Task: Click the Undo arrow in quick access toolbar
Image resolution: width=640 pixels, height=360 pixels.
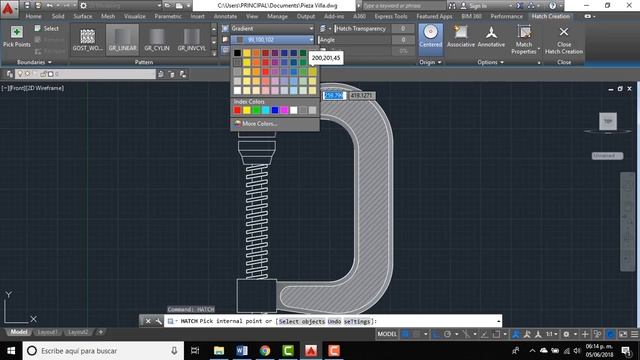Action: pyautogui.click(x=49, y=6)
